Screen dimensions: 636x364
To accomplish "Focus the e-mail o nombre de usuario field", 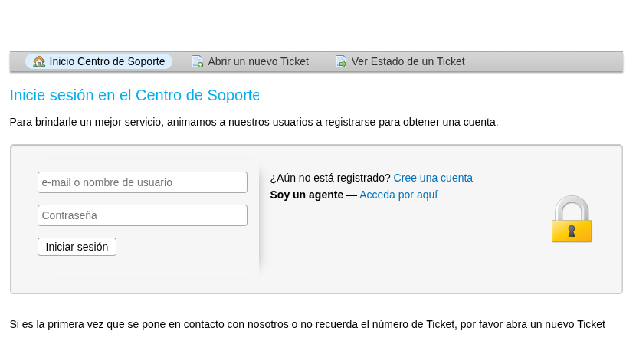I will click(x=143, y=182).
